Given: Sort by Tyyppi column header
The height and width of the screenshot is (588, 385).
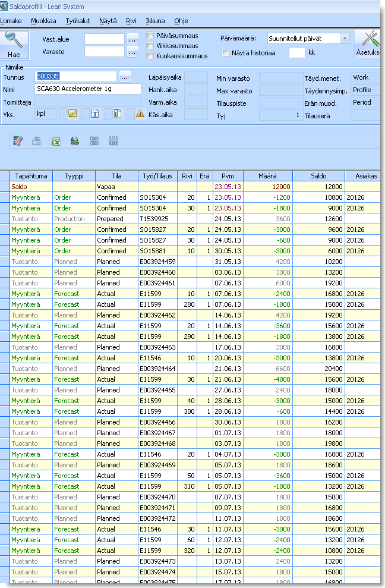Looking at the screenshot, I should point(74,176).
